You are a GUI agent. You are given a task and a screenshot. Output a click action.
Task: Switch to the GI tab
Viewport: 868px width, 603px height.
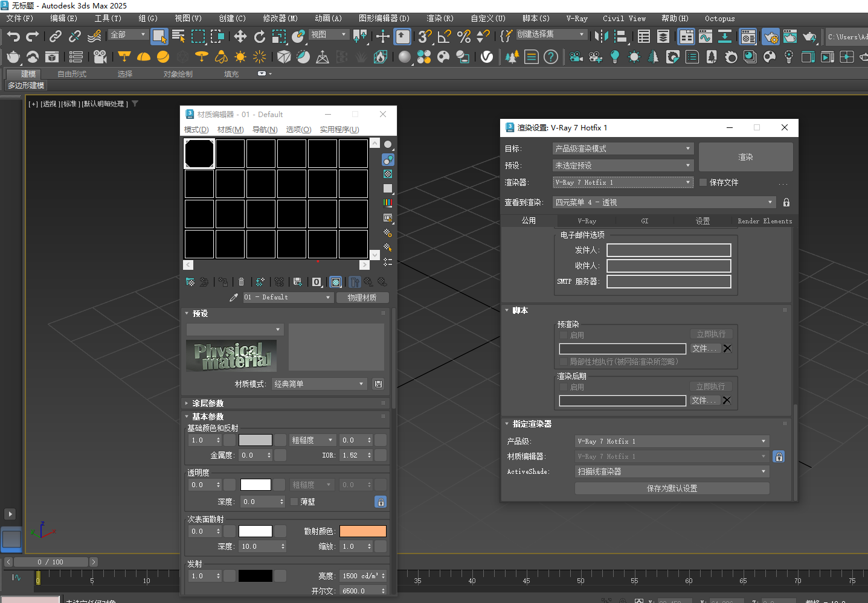645,221
